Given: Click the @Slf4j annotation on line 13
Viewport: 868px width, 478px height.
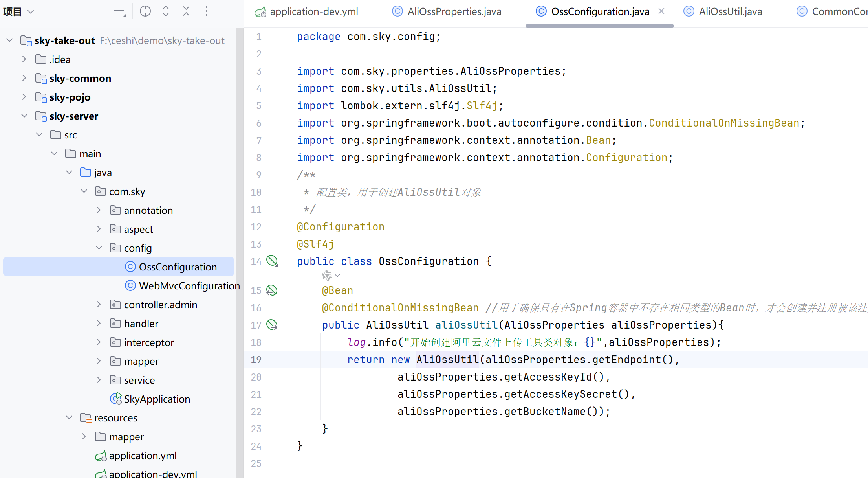Looking at the screenshot, I should [x=315, y=244].
